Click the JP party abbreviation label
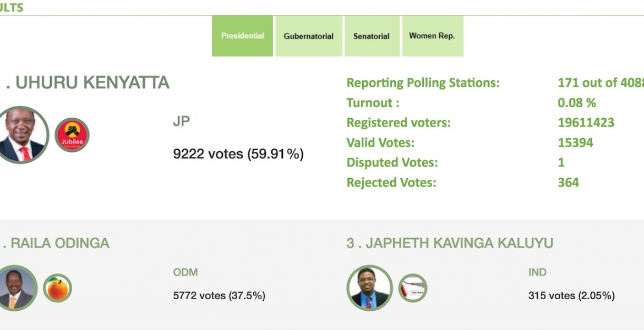 181,121
